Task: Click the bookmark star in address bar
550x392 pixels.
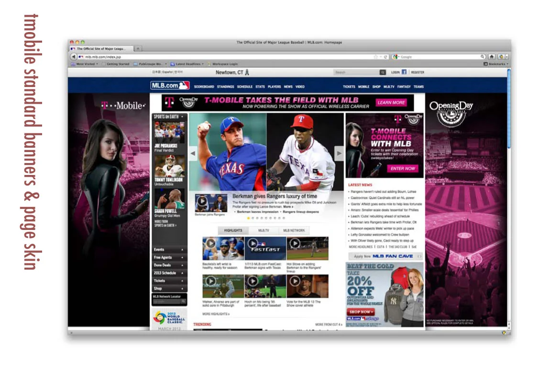Action: click(375, 57)
